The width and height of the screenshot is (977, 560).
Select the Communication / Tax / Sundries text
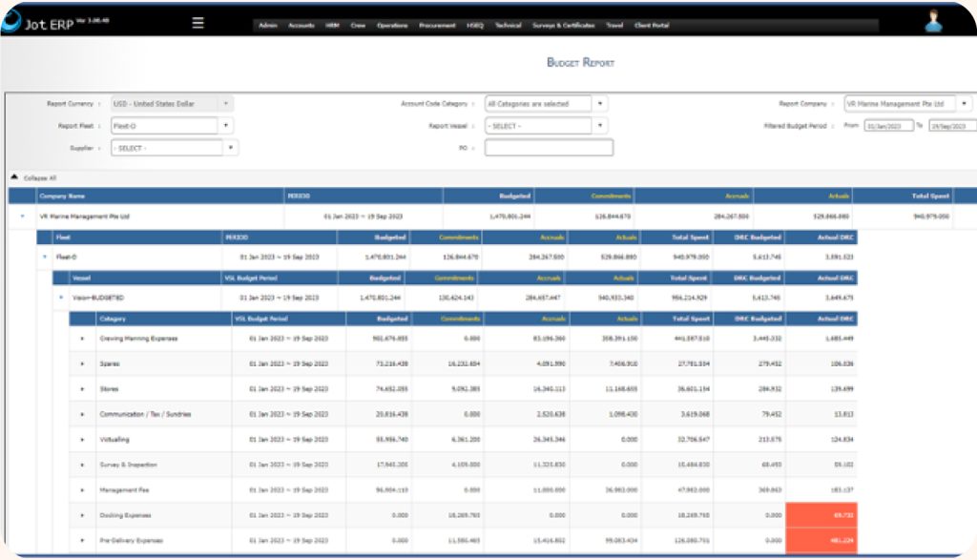(145, 414)
